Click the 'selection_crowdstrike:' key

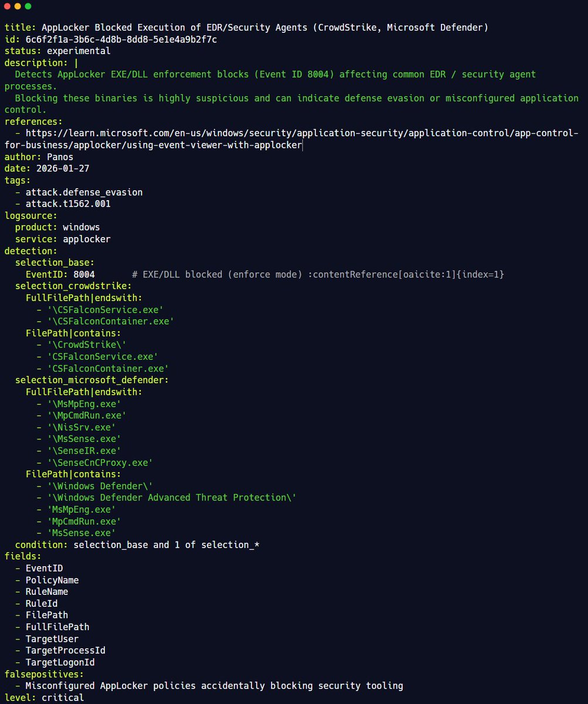point(73,286)
